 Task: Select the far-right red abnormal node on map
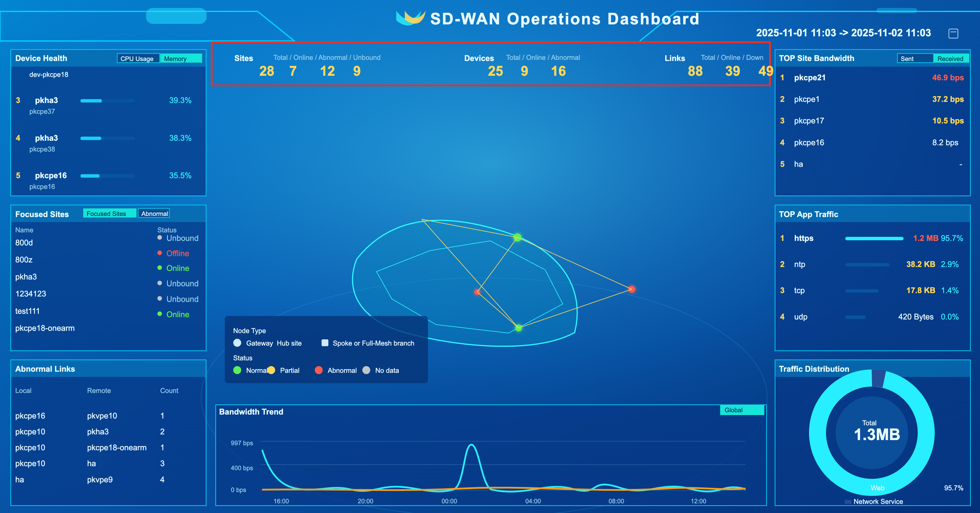pyautogui.click(x=631, y=289)
